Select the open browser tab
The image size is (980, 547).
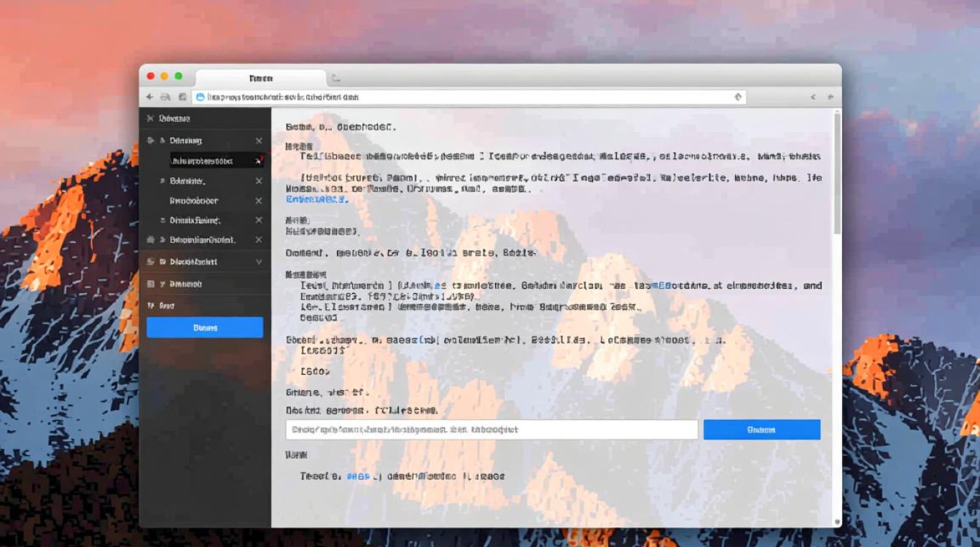pos(260,78)
